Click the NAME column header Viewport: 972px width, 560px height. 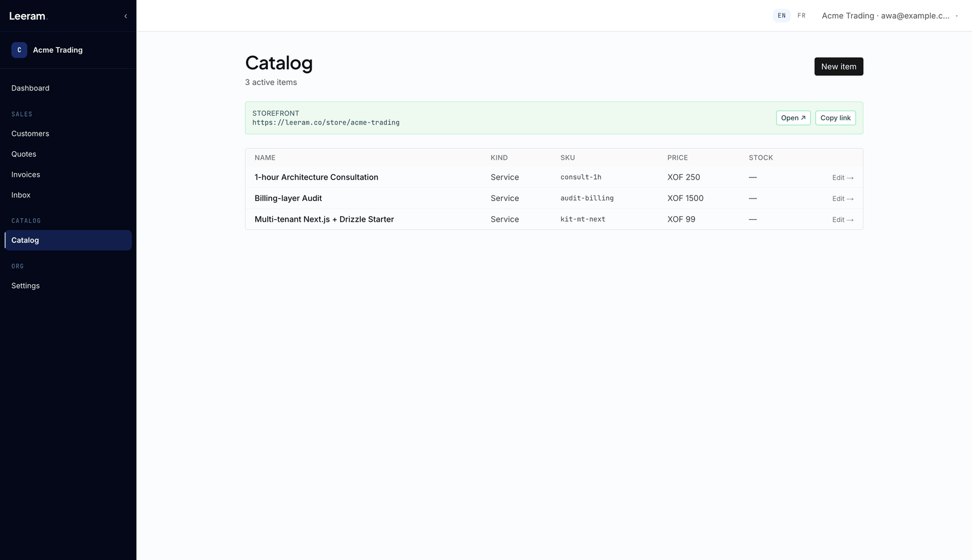(265, 158)
